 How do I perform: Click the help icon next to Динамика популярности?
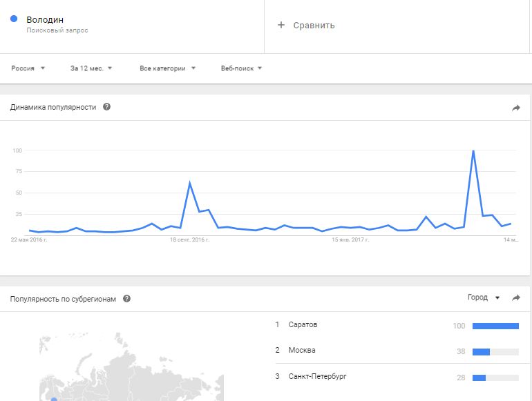tap(107, 107)
